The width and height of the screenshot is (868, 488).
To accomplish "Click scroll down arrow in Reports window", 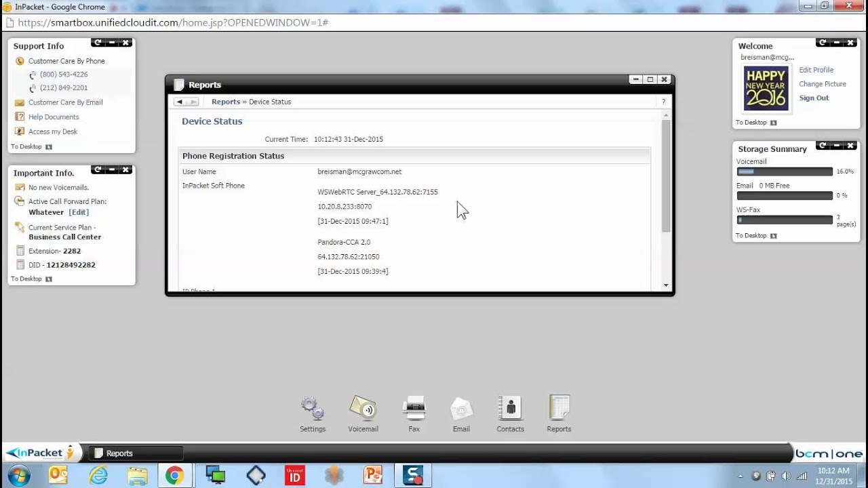I will click(666, 285).
